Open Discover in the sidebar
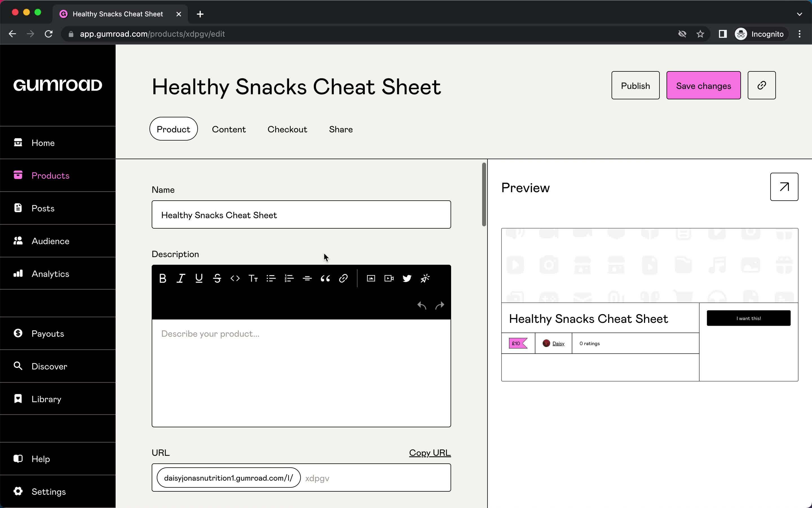Image resolution: width=812 pixels, height=508 pixels. [x=58, y=366]
